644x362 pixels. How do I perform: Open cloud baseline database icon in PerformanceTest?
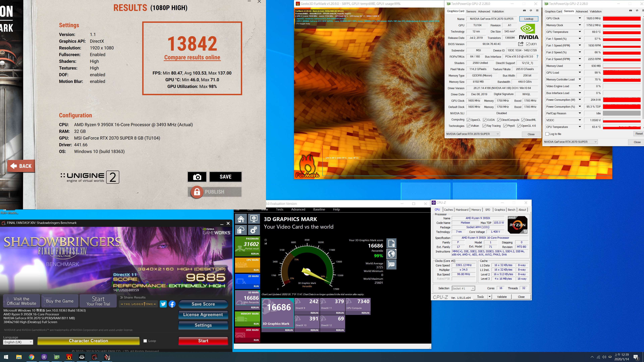[x=241, y=230]
